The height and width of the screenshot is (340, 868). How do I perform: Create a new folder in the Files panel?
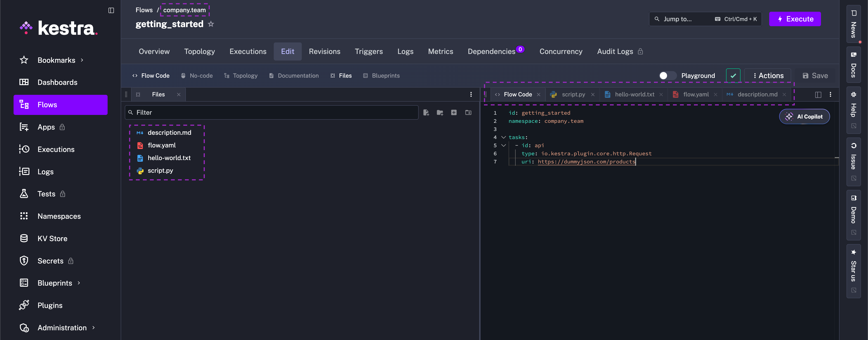click(440, 112)
